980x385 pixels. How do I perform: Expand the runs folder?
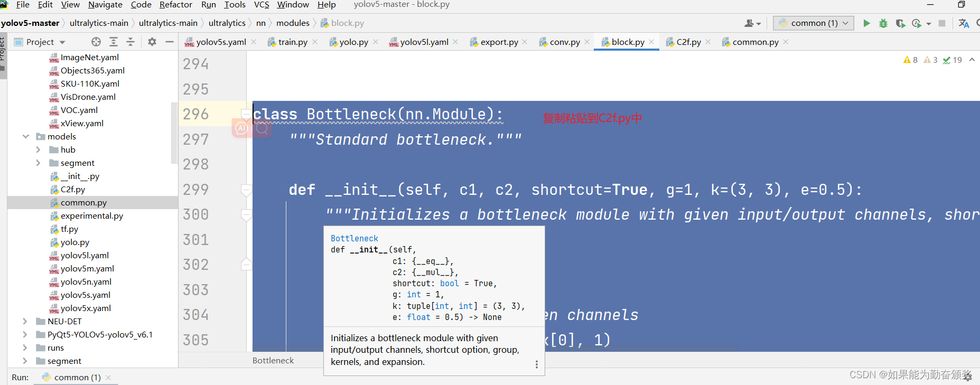[25, 348]
